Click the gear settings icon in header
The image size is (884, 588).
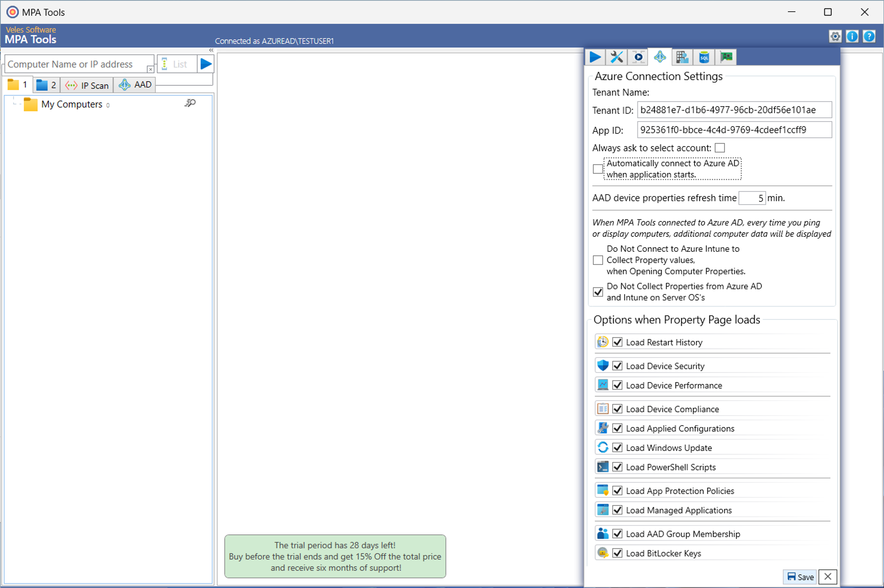[835, 36]
